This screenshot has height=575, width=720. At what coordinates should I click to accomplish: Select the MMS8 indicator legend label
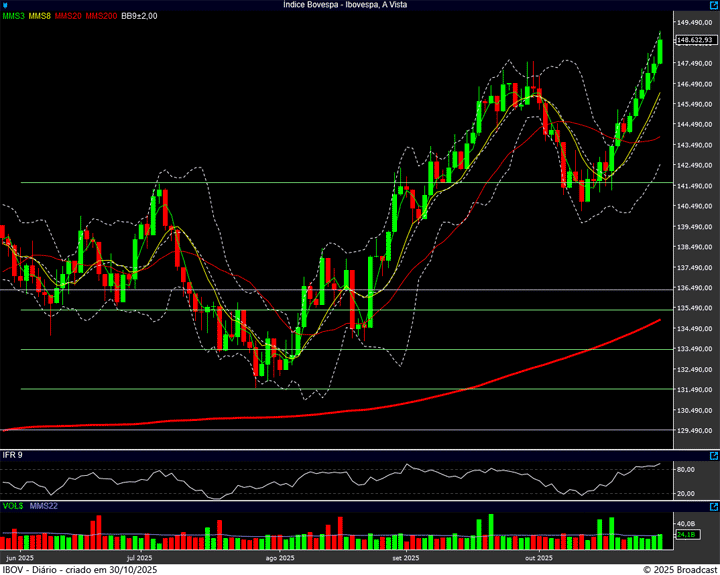40,17
